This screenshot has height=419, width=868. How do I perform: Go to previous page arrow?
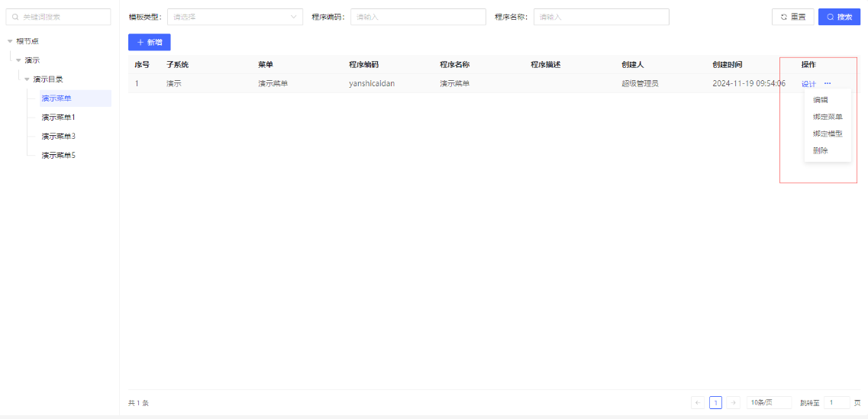tap(698, 403)
